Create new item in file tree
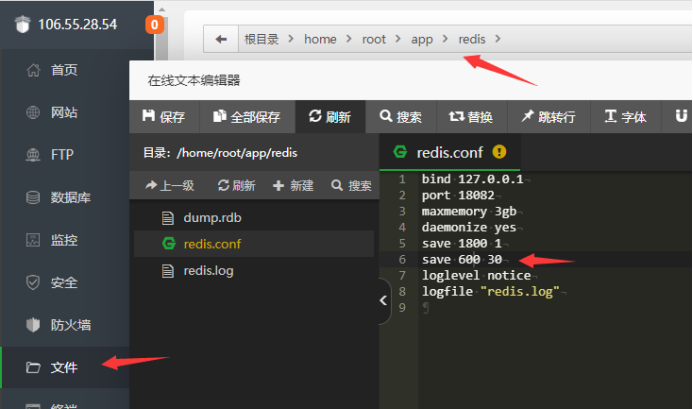Viewport: 693px width, 409px height. (x=293, y=185)
